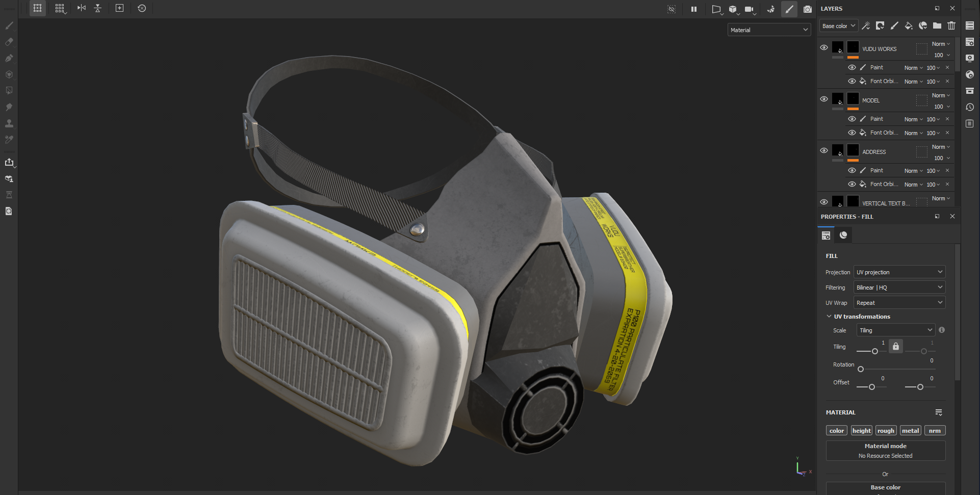Toggle visibility of the ADDRESS layer
Image resolution: width=980 pixels, height=495 pixels.
point(824,150)
